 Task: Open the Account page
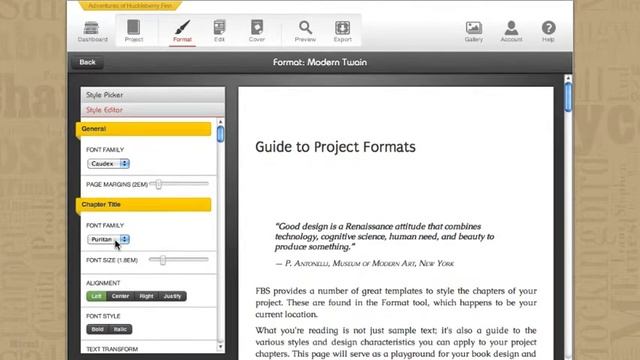[x=511, y=31]
